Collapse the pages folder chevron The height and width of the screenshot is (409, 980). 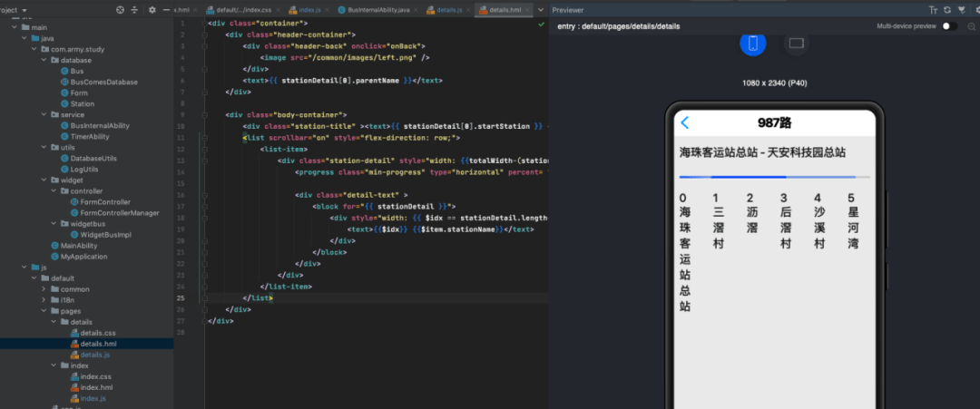click(x=44, y=311)
